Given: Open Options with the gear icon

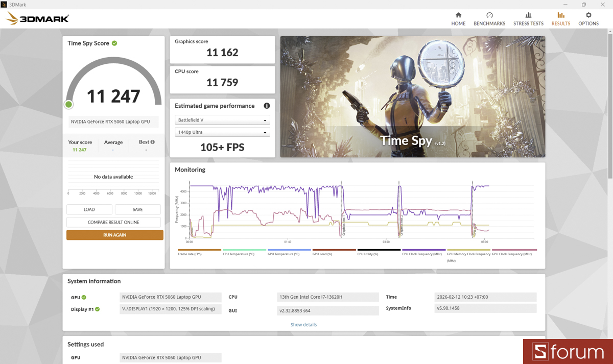Looking at the screenshot, I should click(588, 18).
